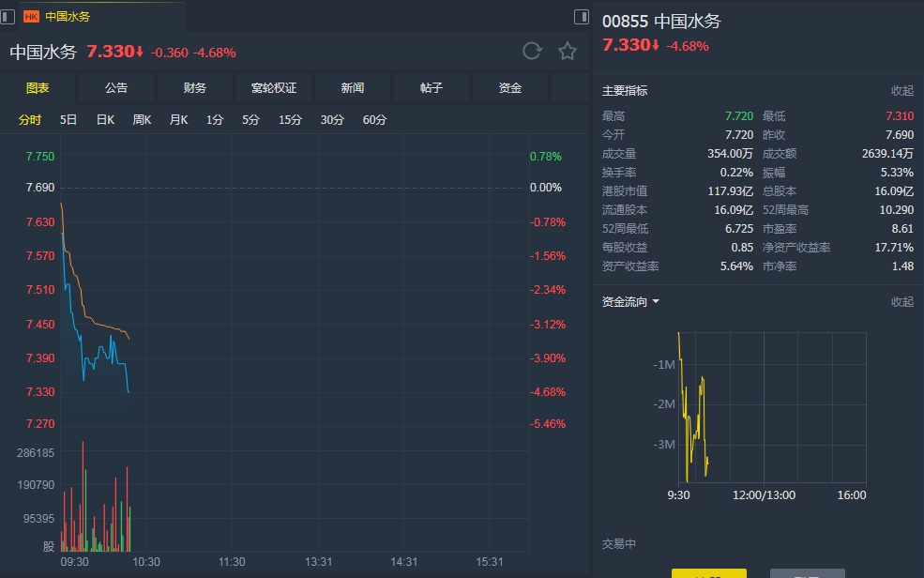924x578 pixels.
Task: Click the 成交额 value 2639.14万
Action: click(x=887, y=154)
